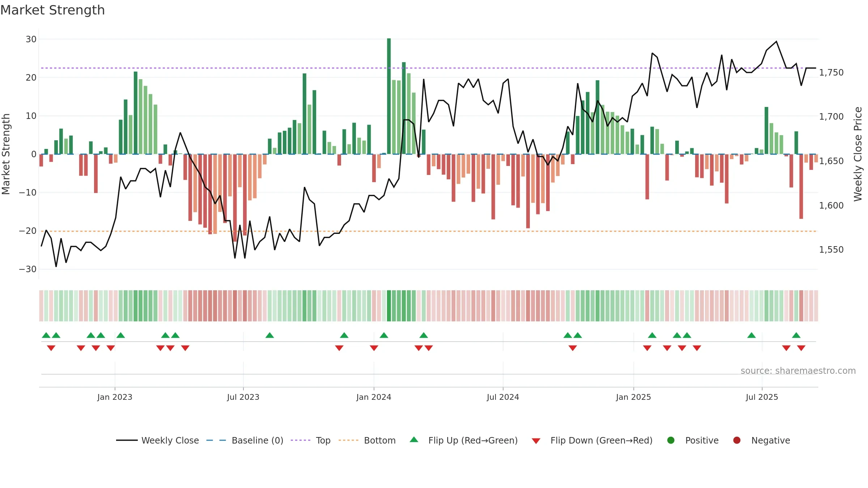Click the Bottom legend label

pyautogui.click(x=380, y=440)
